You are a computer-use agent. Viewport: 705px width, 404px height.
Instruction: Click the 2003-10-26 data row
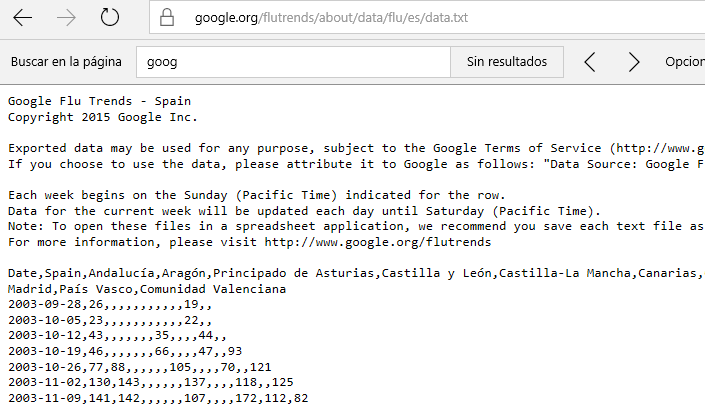tap(139, 367)
